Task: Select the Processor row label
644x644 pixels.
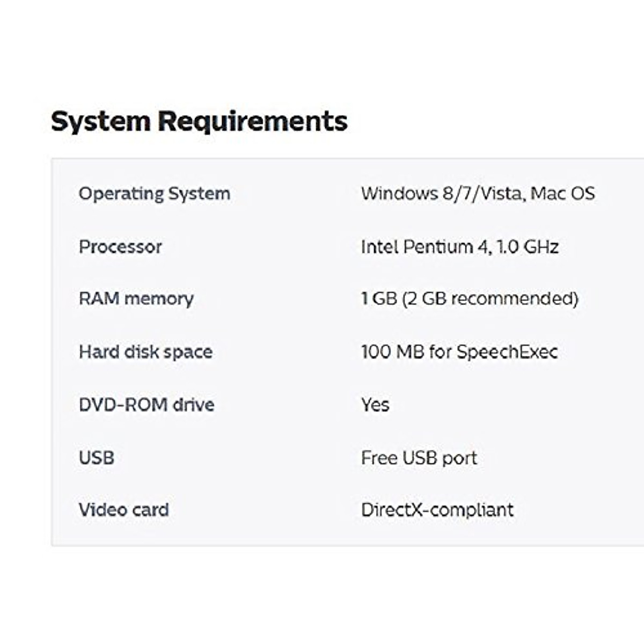Action: pos(120,247)
